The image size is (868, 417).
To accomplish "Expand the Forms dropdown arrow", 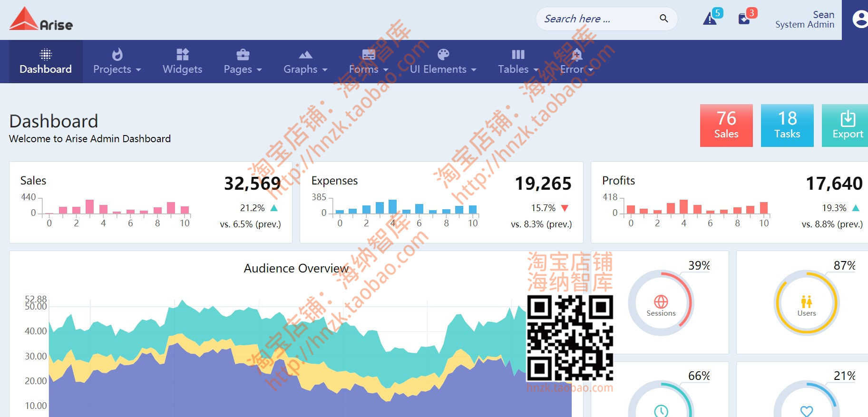I will click(386, 70).
